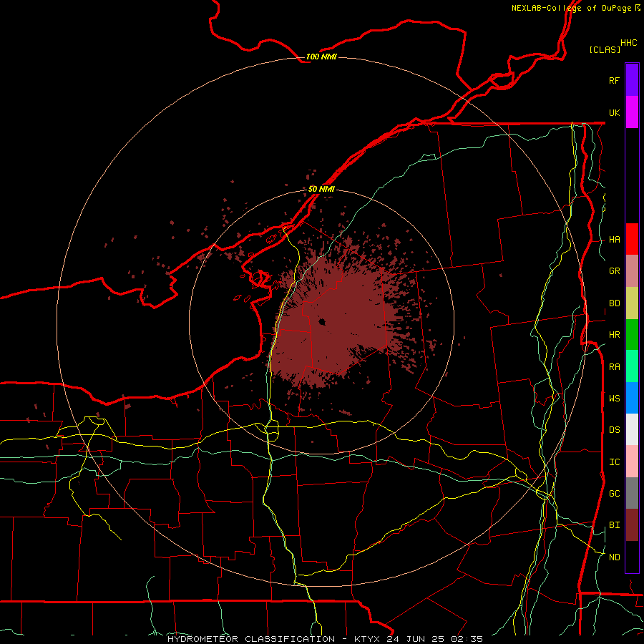Click the "HR" legend label

coord(614,335)
